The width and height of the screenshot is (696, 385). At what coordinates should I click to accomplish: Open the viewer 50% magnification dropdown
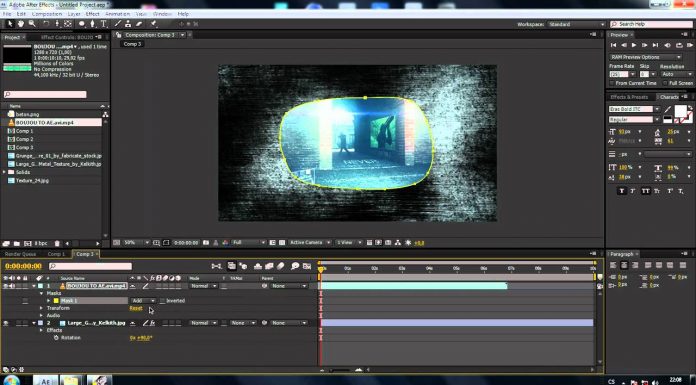(x=135, y=242)
